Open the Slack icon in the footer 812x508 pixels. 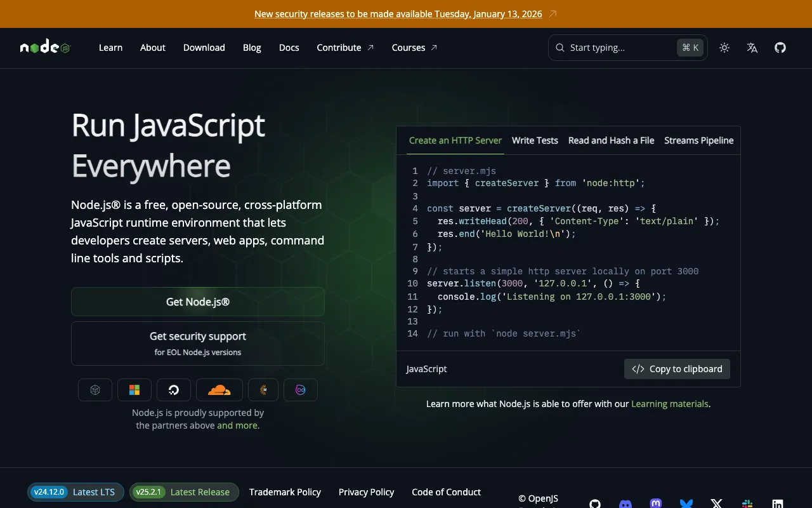click(x=747, y=504)
